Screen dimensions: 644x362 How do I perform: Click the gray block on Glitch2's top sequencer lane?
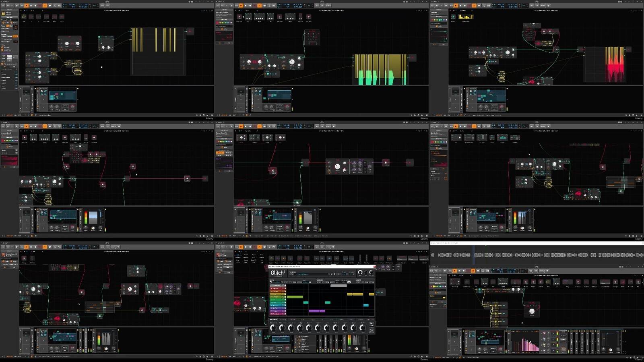[x=338, y=285]
